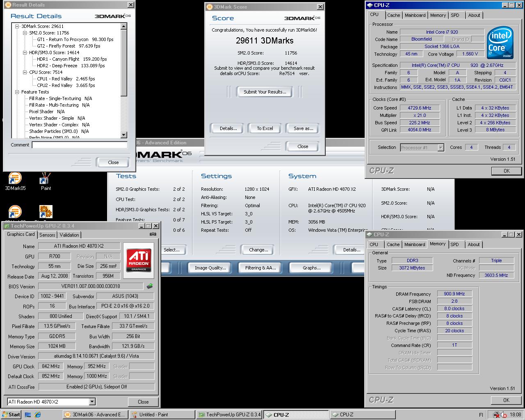Switch to Untitled - Paint taskbar button
Image resolution: width=525 pixels, height=420 pixels.
point(162,415)
